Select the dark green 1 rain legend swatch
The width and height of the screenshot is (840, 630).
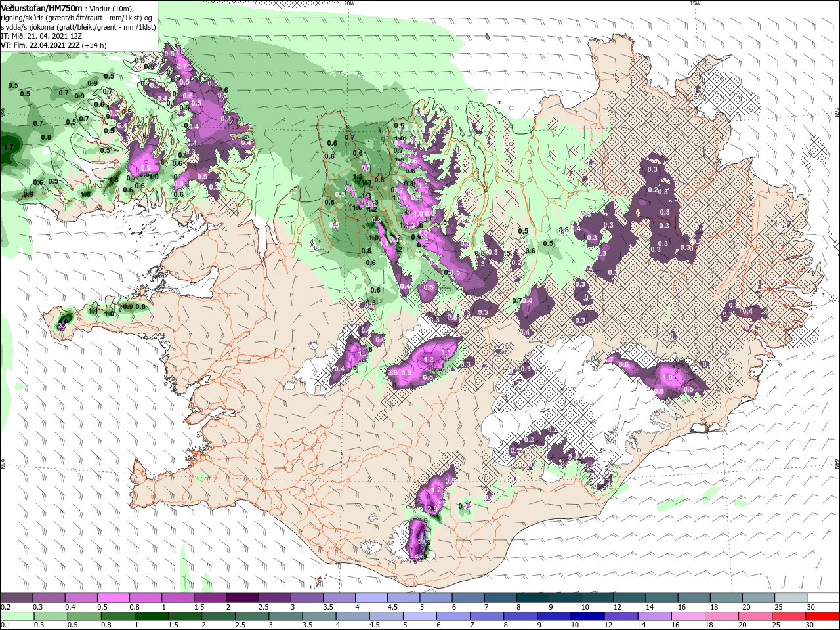(x=152, y=616)
